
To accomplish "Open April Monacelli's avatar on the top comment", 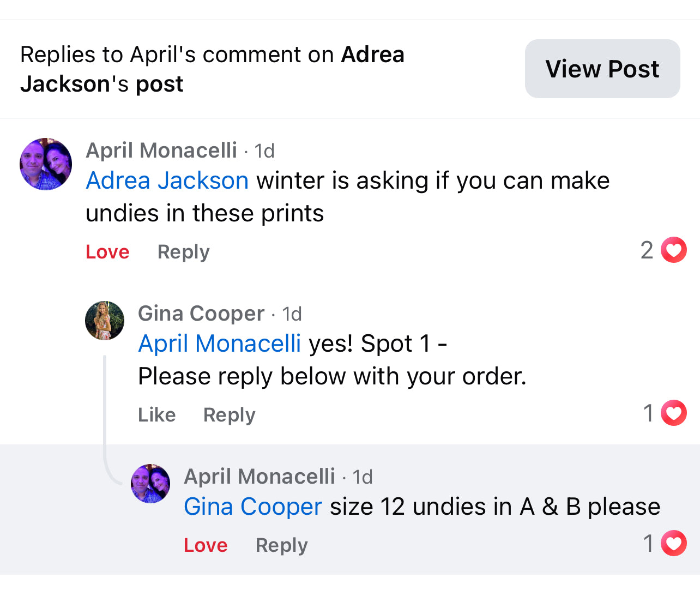I will click(x=46, y=164).
